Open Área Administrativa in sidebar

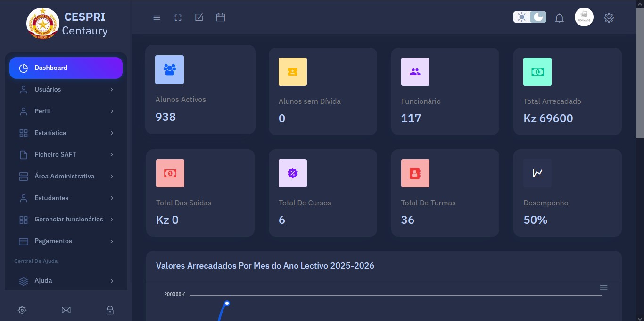[64, 176]
